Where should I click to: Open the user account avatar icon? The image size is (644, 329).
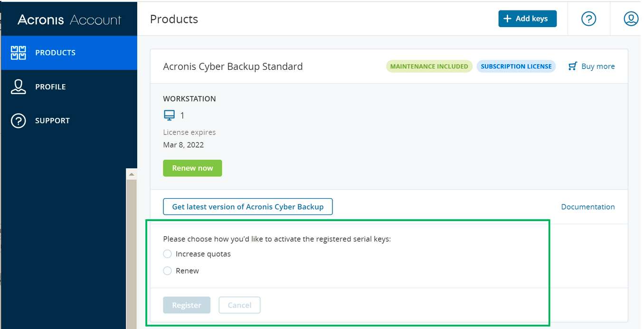[x=631, y=19]
